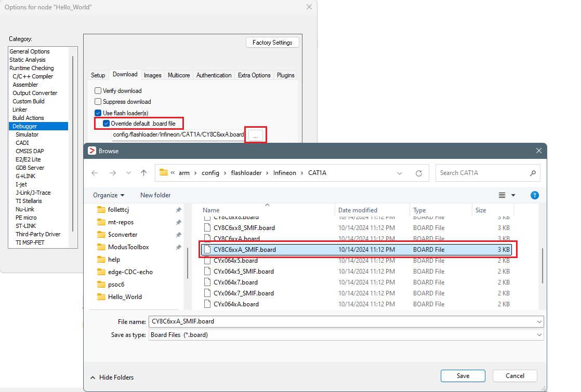Create a New folder
The image size is (581, 392).
155,195
